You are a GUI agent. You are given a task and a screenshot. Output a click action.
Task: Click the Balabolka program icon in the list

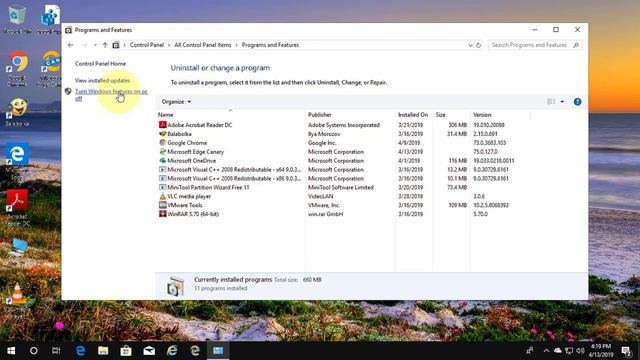click(162, 134)
